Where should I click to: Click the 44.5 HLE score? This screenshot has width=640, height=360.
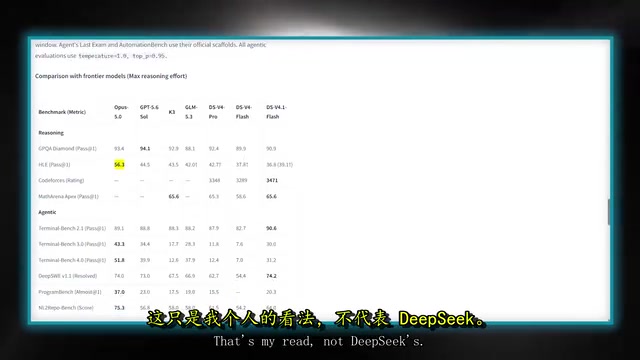pyautogui.click(x=144, y=164)
